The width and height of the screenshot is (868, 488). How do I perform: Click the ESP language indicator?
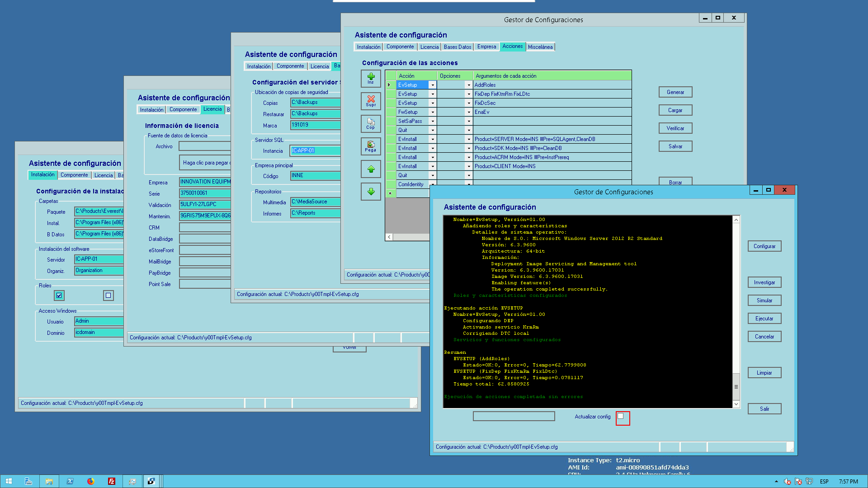[824, 482]
